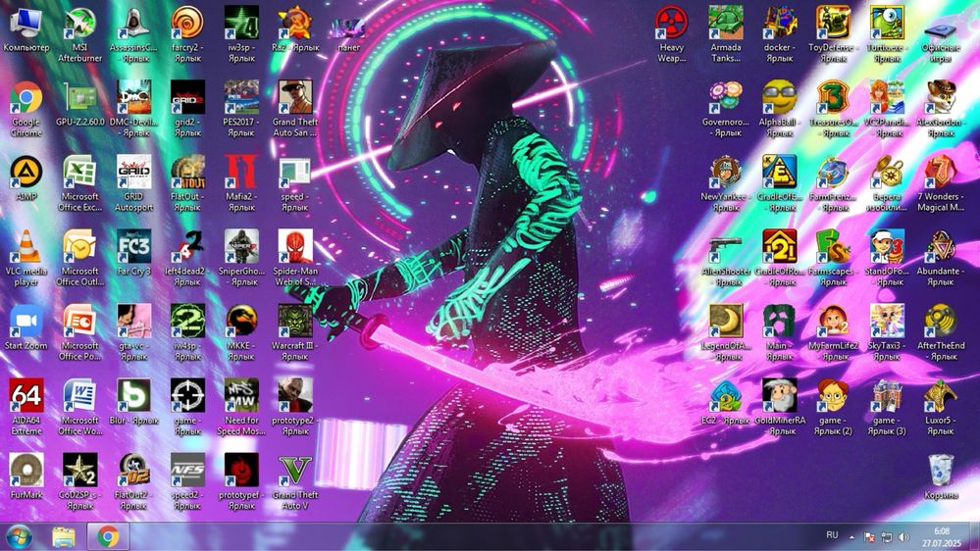The image size is (980, 551).
Task: Open Microsoft Office Outlook shortcut
Action: [x=80, y=247]
